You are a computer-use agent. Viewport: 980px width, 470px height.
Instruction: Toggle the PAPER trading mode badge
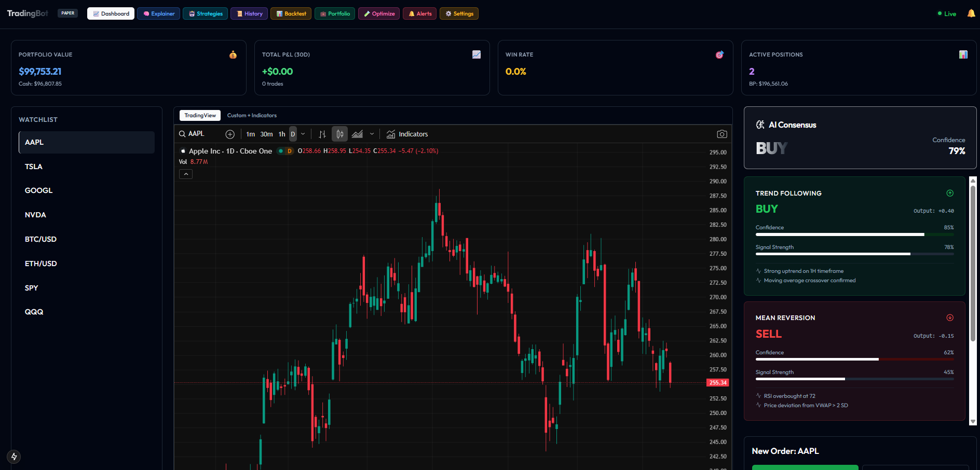(67, 13)
